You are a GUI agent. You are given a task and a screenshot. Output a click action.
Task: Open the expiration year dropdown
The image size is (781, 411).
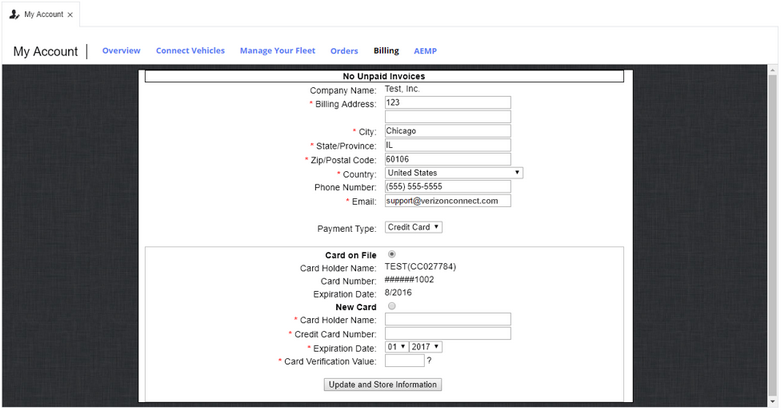[x=426, y=347]
